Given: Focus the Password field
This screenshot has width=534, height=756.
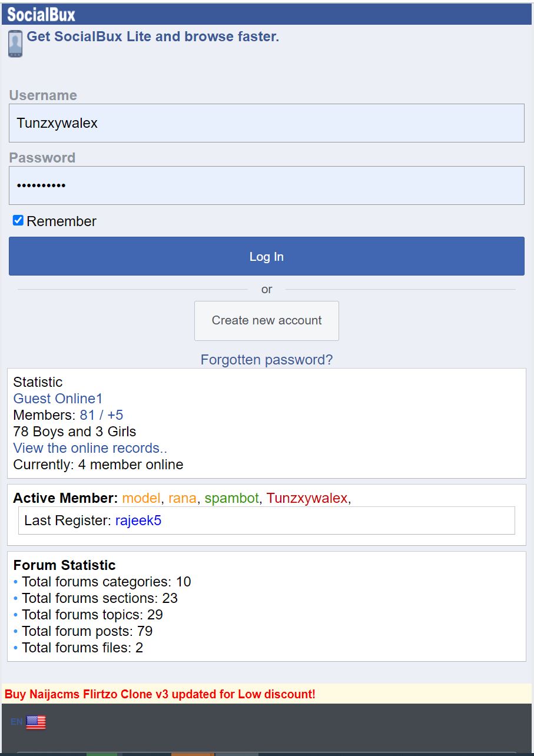Looking at the screenshot, I should [x=266, y=185].
